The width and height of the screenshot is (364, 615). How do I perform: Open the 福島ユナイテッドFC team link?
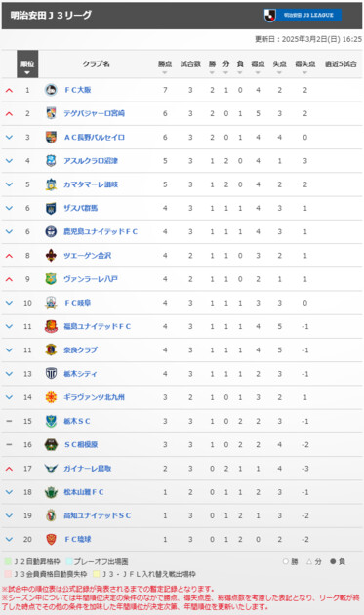tap(98, 326)
